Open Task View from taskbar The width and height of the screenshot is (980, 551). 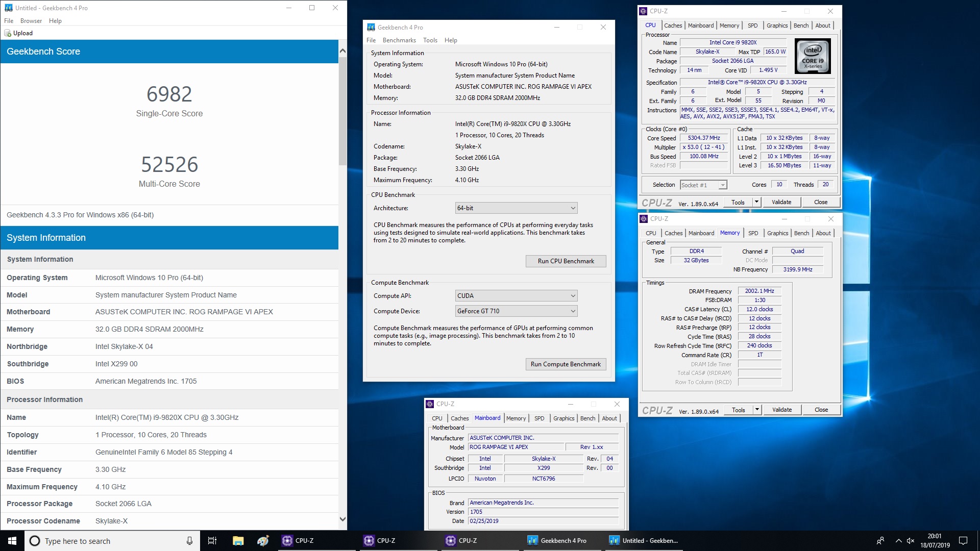[x=212, y=541]
